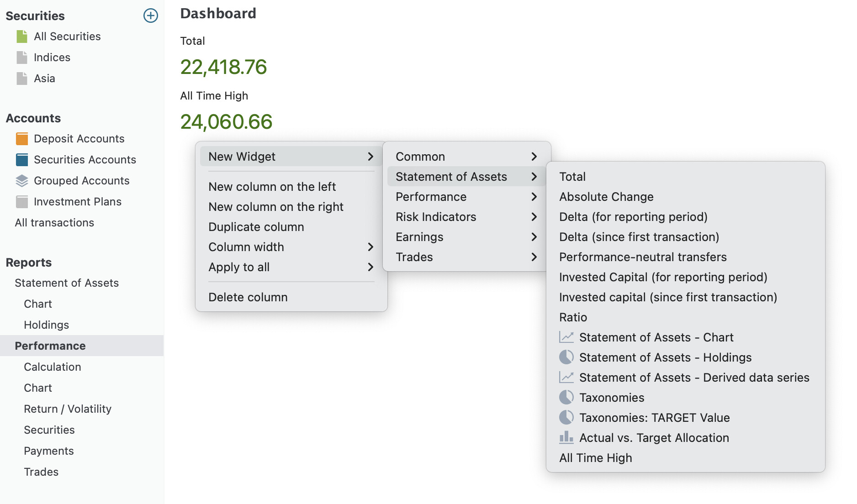Open Return / Volatility report in sidebar
Image resolution: width=857 pixels, height=504 pixels.
click(x=68, y=409)
